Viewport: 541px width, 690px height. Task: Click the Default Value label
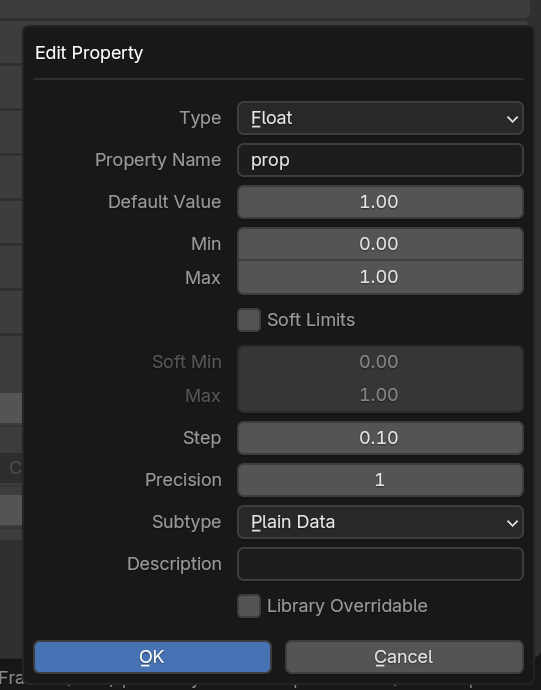click(165, 202)
